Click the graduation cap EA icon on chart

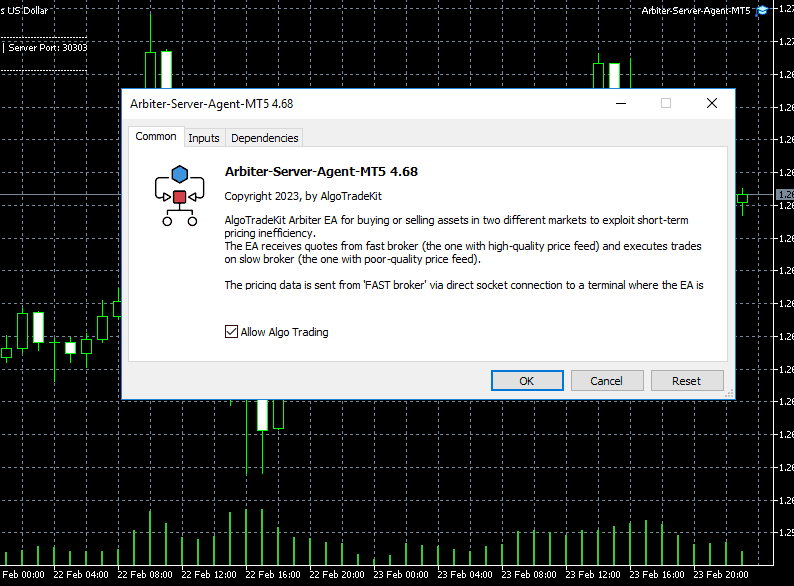[x=762, y=10]
